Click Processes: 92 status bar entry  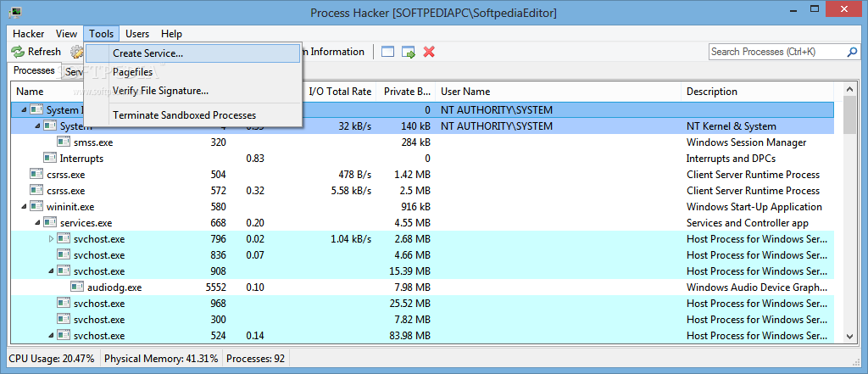pyautogui.click(x=256, y=359)
